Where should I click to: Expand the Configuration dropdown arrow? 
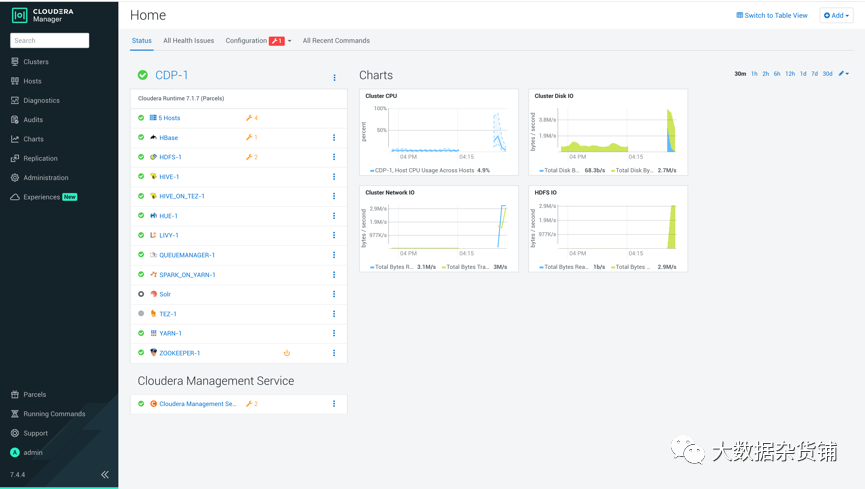(x=290, y=41)
